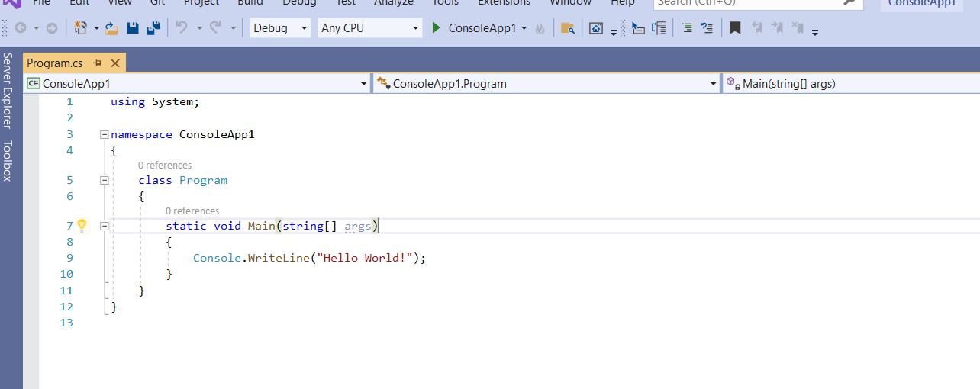Viewport: 980px width, 389px height.
Task: Toggle pin on the Program.cs tab
Action: click(98, 63)
